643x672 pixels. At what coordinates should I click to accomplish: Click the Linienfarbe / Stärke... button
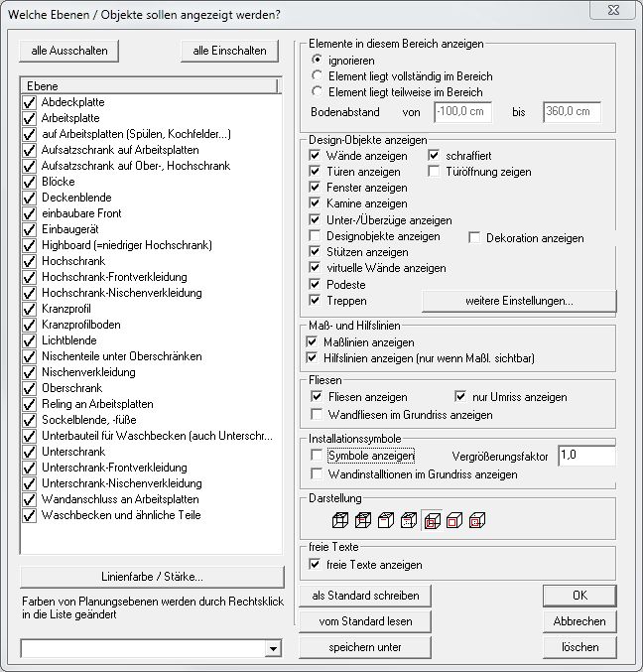[152, 577]
